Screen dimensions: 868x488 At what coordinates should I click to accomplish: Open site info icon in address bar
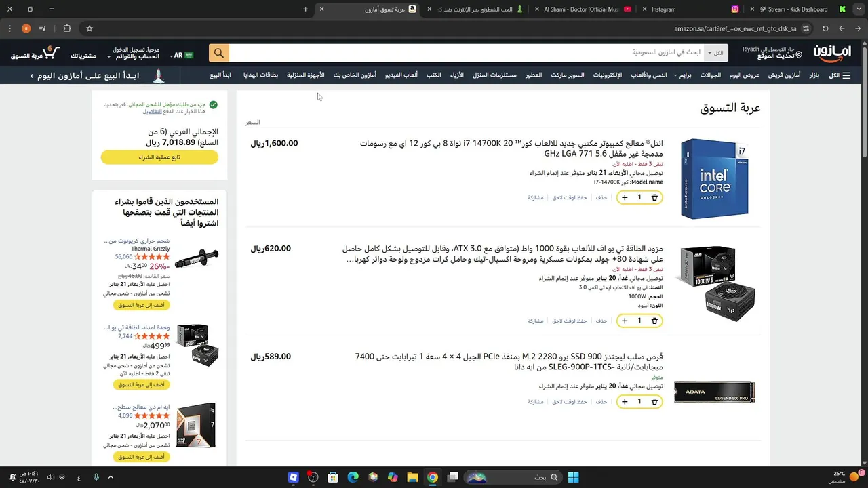pyautogui.click(x=806, y=28)
